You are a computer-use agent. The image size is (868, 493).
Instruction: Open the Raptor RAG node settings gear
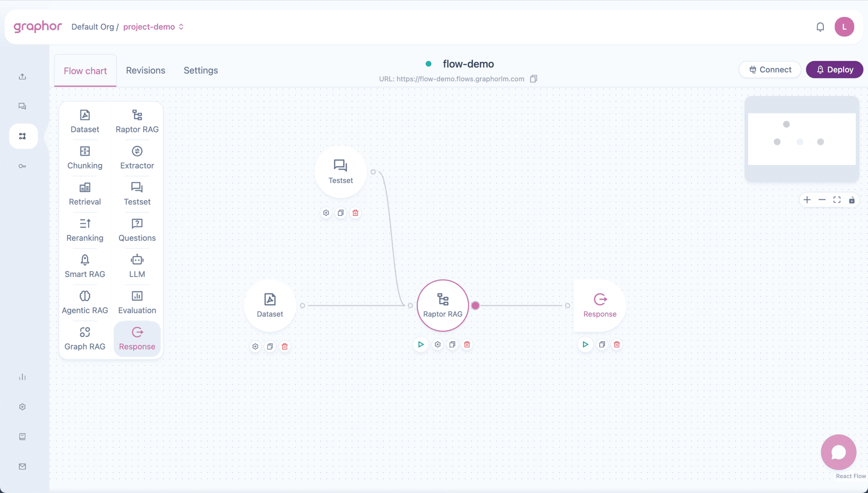437,344
